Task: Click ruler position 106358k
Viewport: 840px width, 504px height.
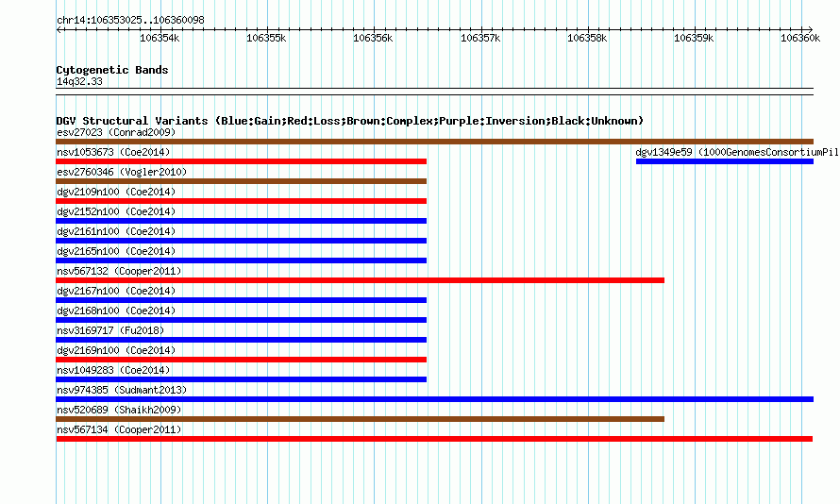Action: (x=587, y=38)
